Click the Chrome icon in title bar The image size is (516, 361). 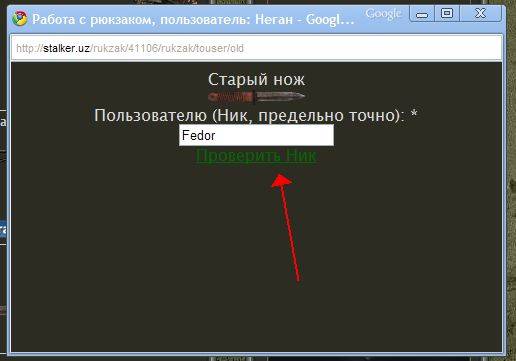click(x=20, y=19)
